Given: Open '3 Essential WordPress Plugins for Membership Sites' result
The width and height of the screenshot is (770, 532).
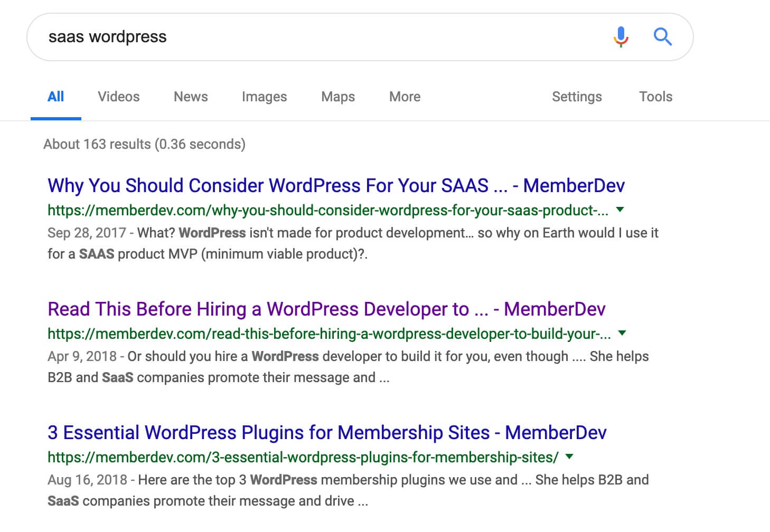Looking at the screenshot, I should tap(327, 433).
